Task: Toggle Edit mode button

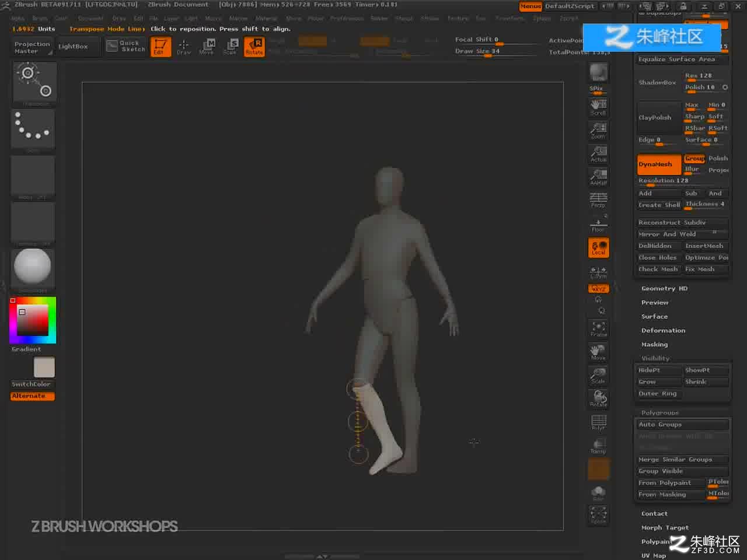Action: coord(160,47)
